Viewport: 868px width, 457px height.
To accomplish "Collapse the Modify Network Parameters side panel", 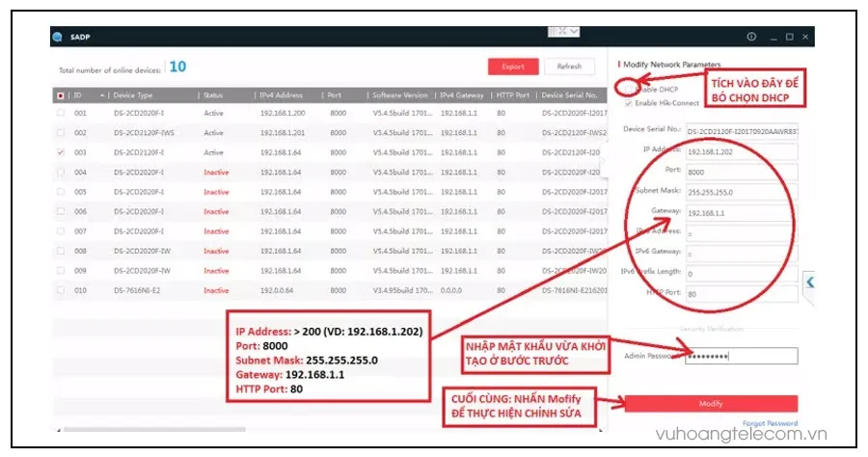I will (x=810, y=282).
